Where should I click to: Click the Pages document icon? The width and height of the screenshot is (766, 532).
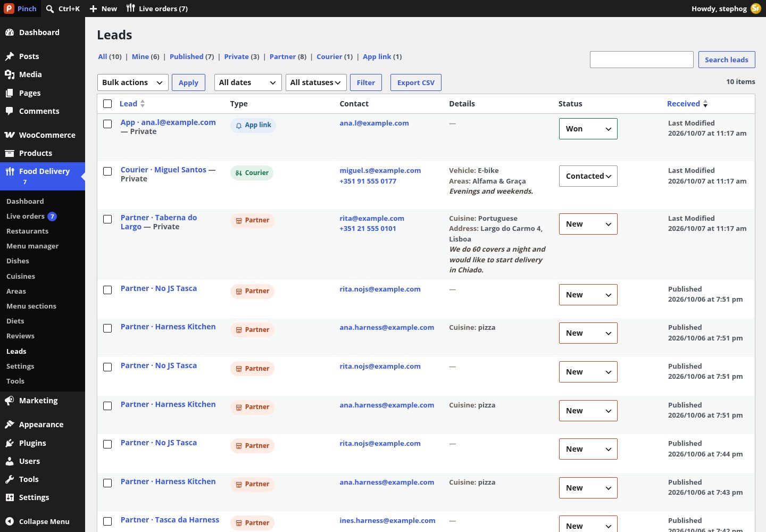(10, 93)
